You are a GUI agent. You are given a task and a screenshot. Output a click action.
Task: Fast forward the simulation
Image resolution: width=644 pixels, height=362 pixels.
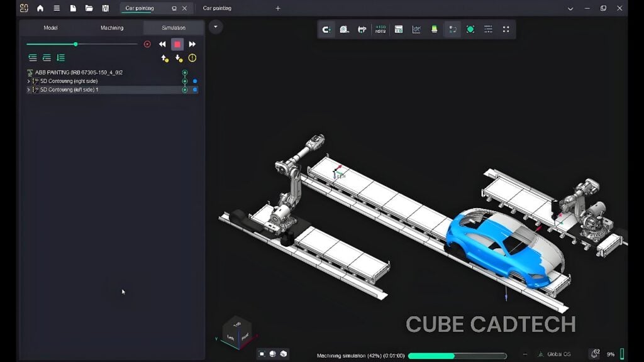[192, 44]
